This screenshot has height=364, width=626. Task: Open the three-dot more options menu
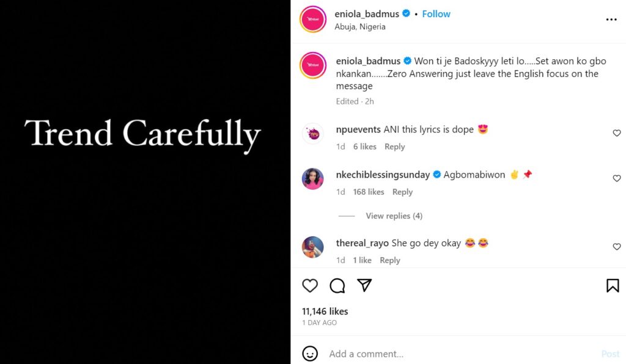pyautogui.click(x=611, y=20)
